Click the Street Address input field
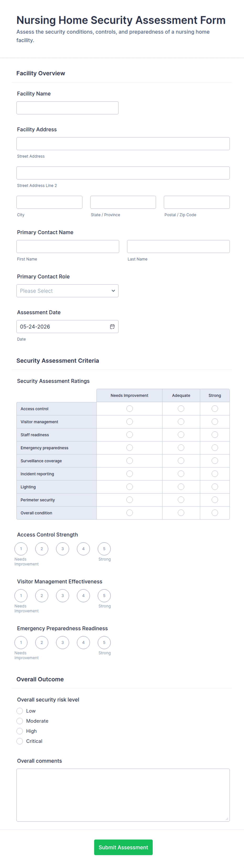Screen dimensions: 244x868 tap(123, 144)
